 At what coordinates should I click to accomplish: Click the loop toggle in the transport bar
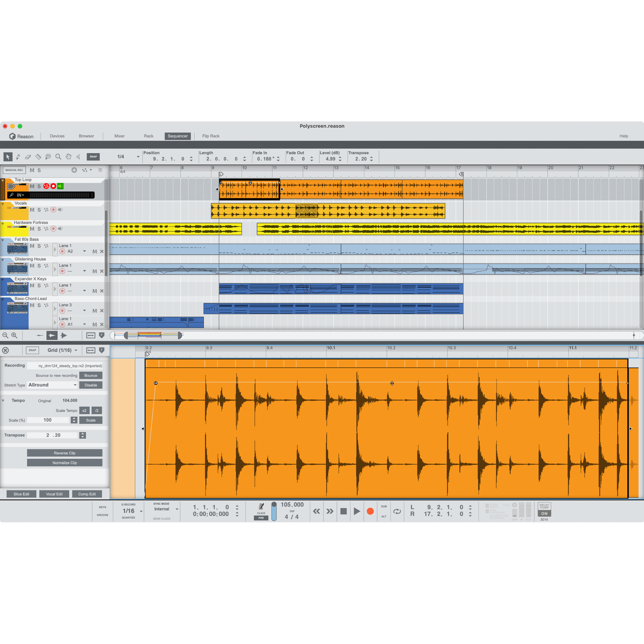coord(397,511)
